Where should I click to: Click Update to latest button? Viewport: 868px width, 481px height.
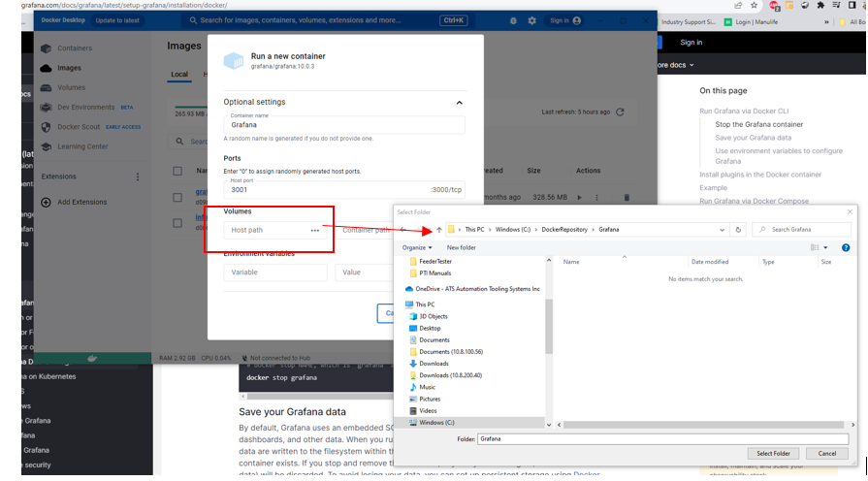pos(117,20)
